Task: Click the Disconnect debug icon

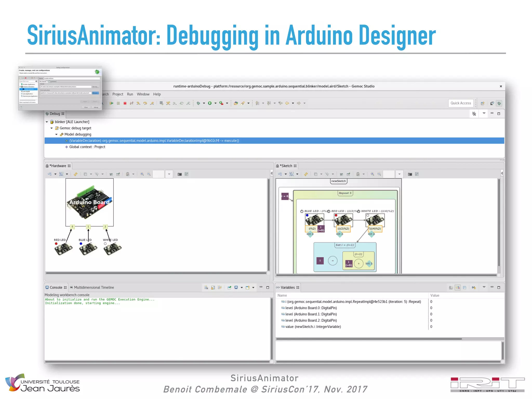Action: click(x=132, y=103)
